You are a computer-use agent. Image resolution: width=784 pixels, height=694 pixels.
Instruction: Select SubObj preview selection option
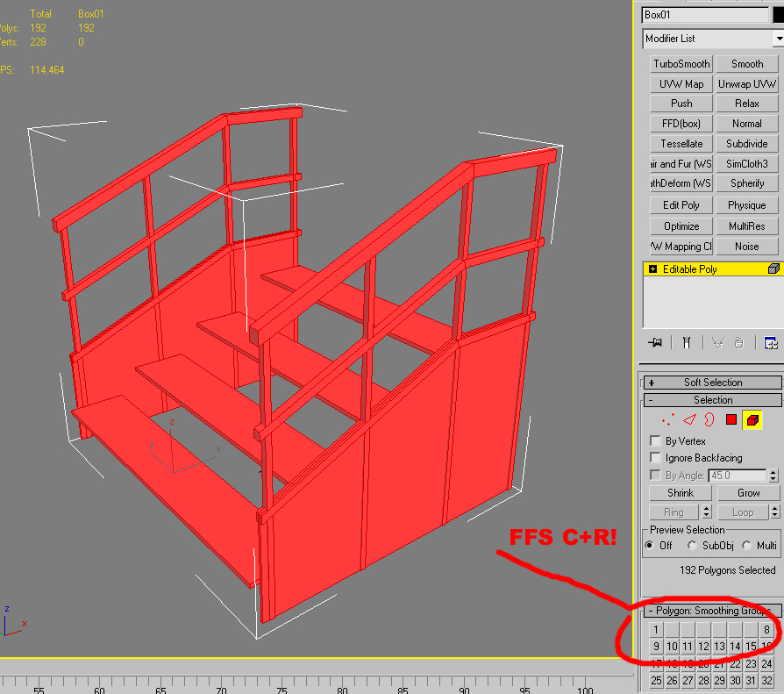coord(692,545)
